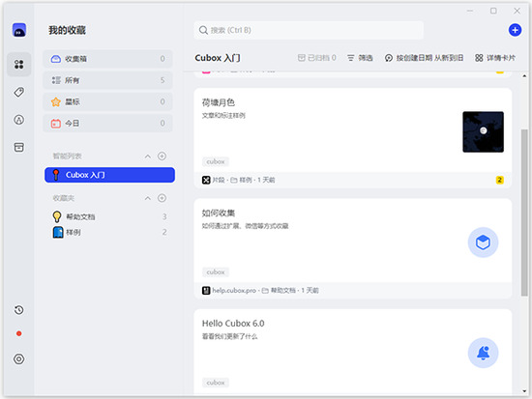
Task: Collapse the smart list section
Action: click(148, 157)
